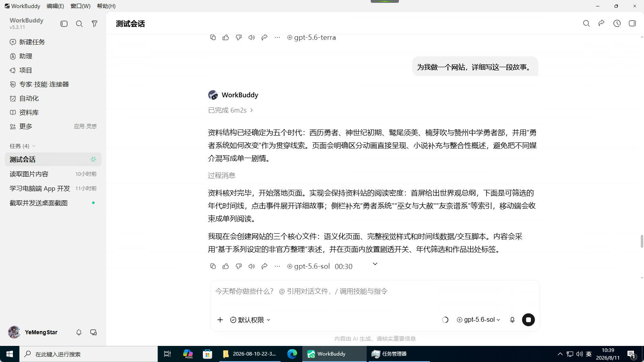Search in conversation from header icon

click(x=586, y=23)
